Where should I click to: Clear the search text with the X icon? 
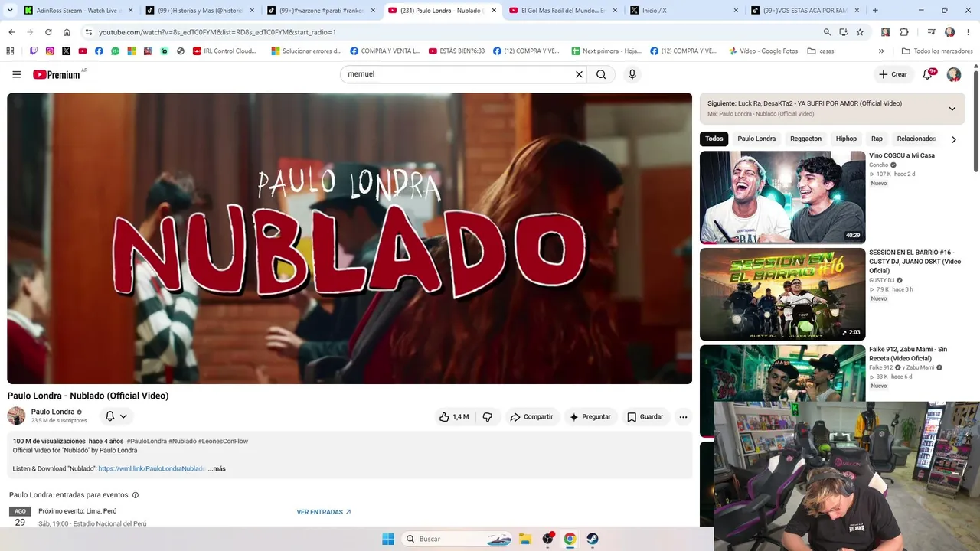tap(579, 74)
